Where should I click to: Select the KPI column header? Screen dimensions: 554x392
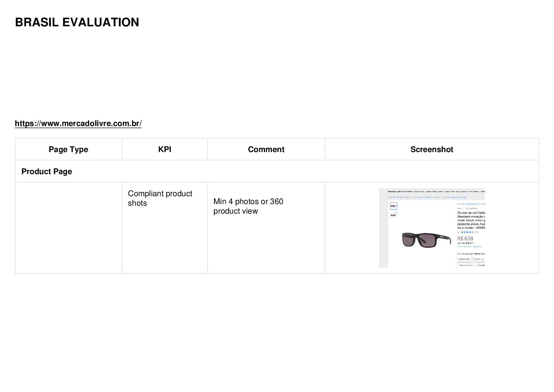coord(165,149)
